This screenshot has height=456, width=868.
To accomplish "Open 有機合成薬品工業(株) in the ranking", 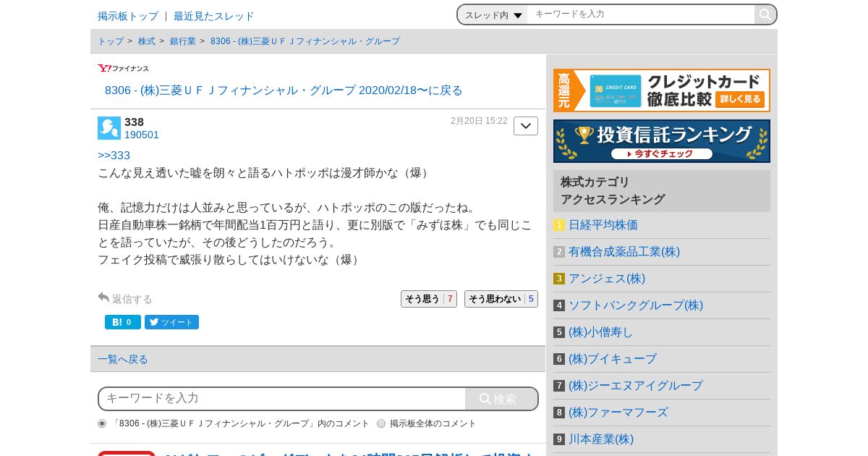I will 624,252.
